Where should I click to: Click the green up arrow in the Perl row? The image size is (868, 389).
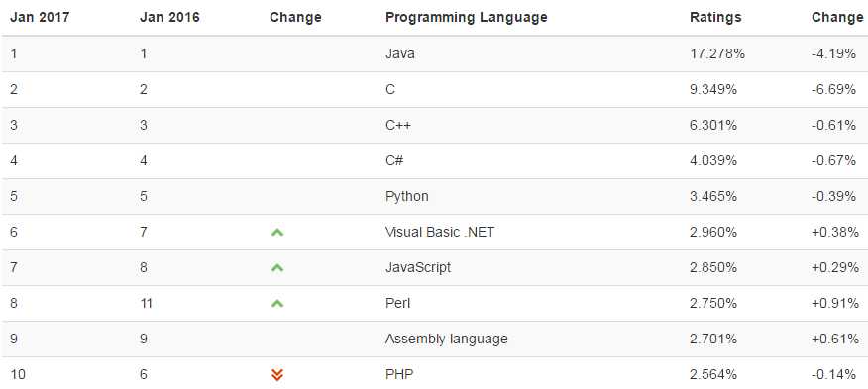(277, 303)
